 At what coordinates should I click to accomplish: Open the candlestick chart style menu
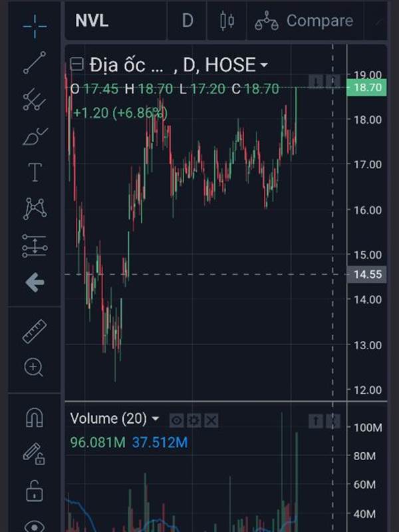[x=227, y=21]
